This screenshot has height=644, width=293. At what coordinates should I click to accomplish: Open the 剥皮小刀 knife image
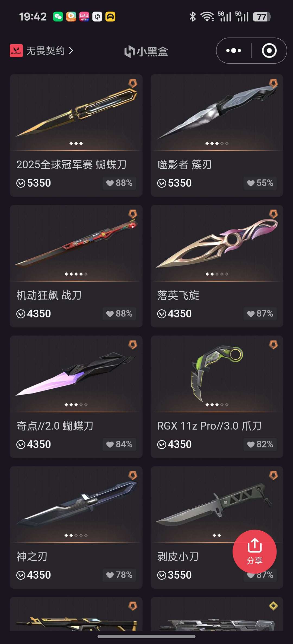(217, 505)
